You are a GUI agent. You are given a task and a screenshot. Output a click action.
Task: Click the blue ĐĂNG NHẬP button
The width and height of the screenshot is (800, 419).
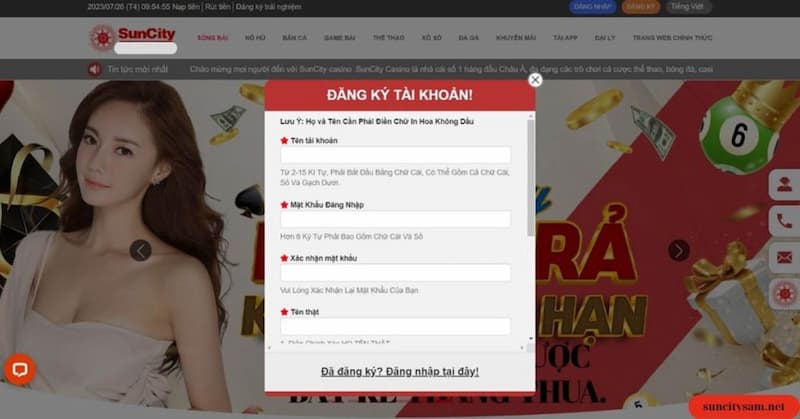(593, 7)
